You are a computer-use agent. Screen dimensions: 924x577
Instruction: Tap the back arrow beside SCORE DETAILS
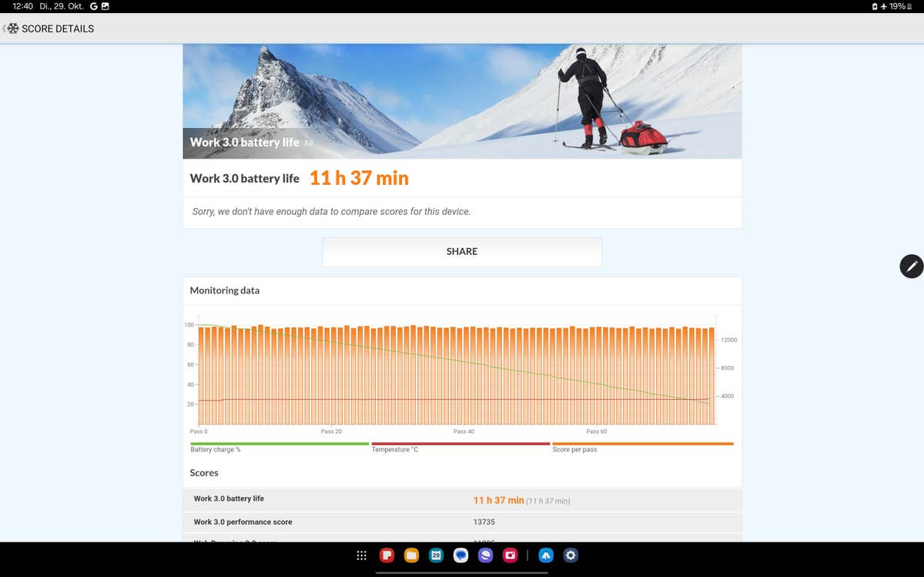point(6,29)
